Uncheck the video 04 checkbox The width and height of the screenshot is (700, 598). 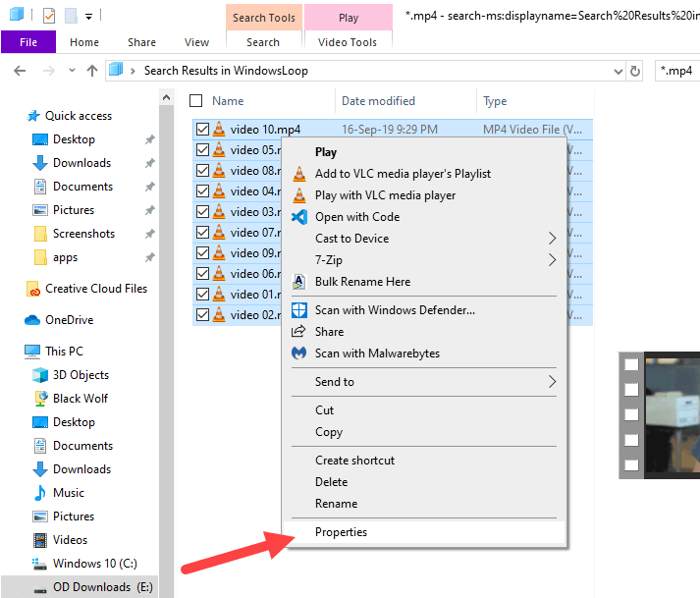pos(202,191)
